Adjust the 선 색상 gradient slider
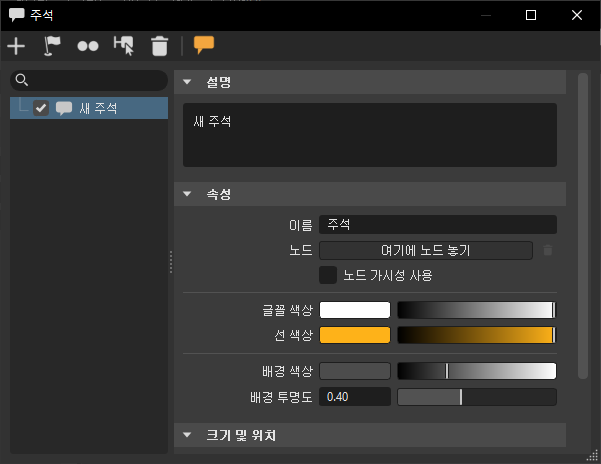Screen dimensions: 601x464 (x=477, y=335)
